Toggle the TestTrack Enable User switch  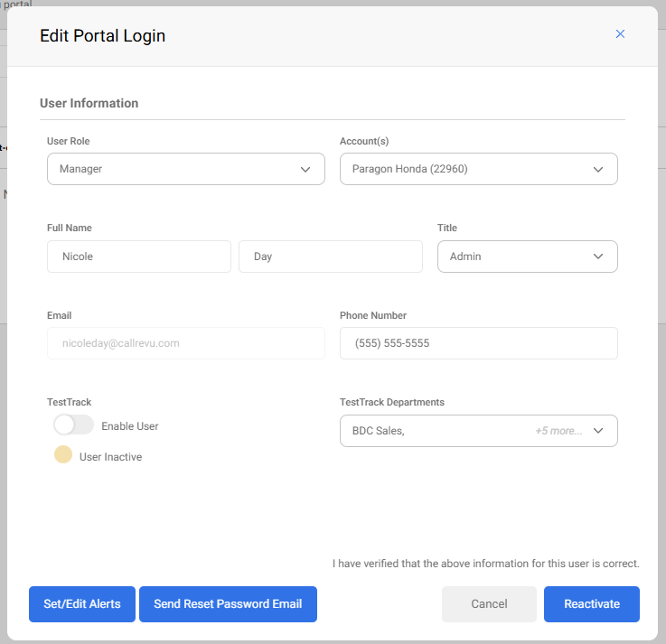73,425
